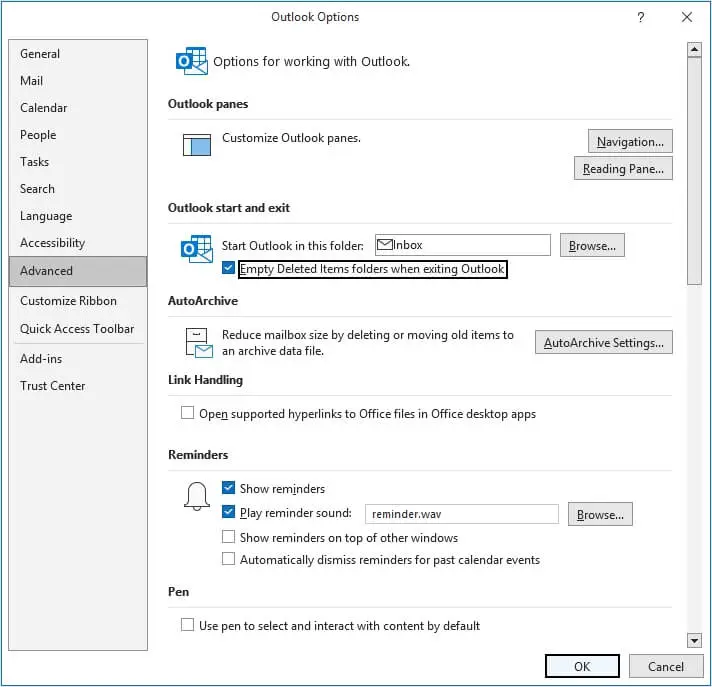Uncheck Empty Deleted Items folders when exiting

228,268
